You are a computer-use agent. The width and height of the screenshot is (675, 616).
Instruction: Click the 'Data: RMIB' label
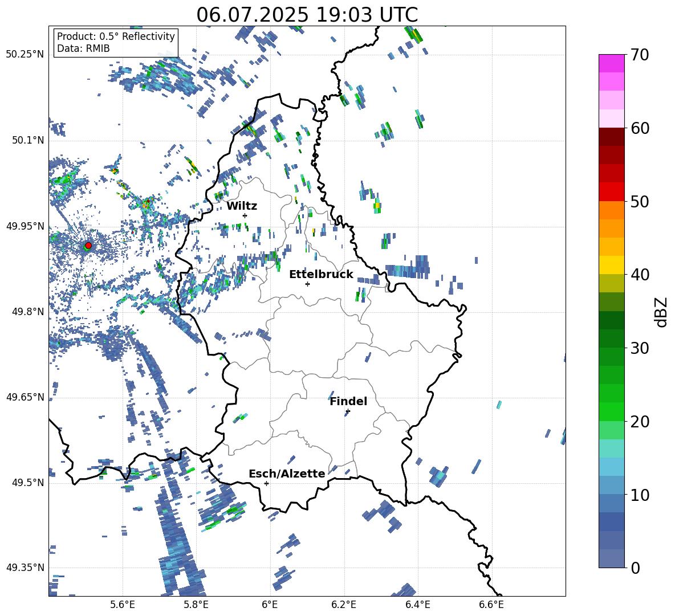(83, 48)
